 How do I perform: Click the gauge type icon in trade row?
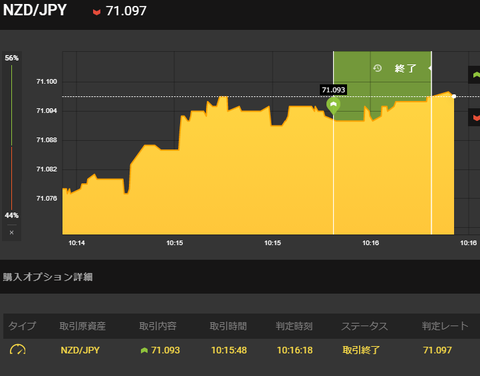[x=18, y=349]
